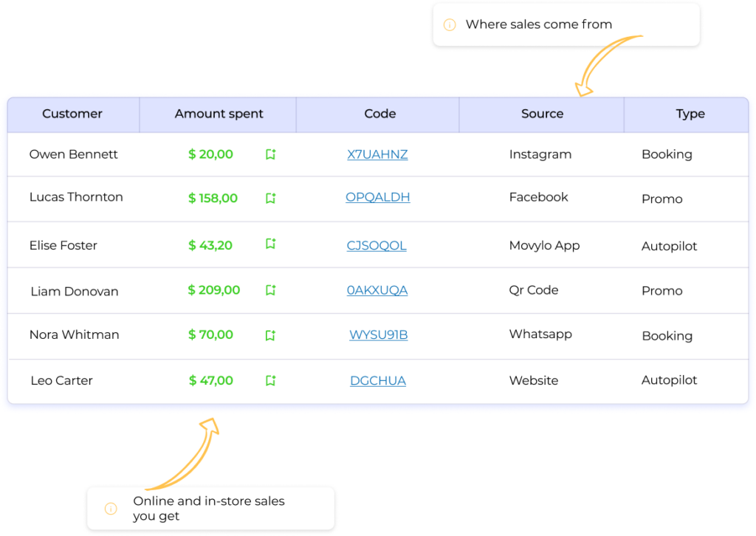The height and width of the screenshot is (536, 756).
Task: Click info icon in 'Where sales come from' tooltip
Action: [449, 25]
